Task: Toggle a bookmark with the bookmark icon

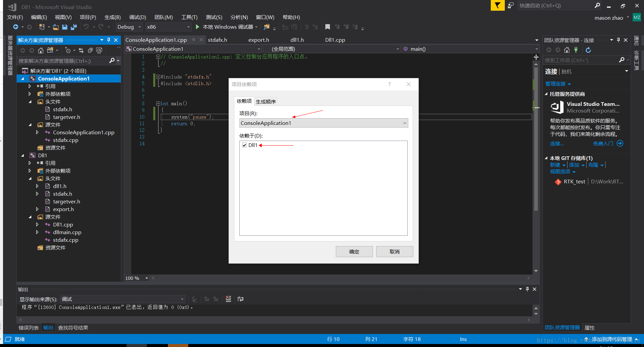Action: [328, 27]
